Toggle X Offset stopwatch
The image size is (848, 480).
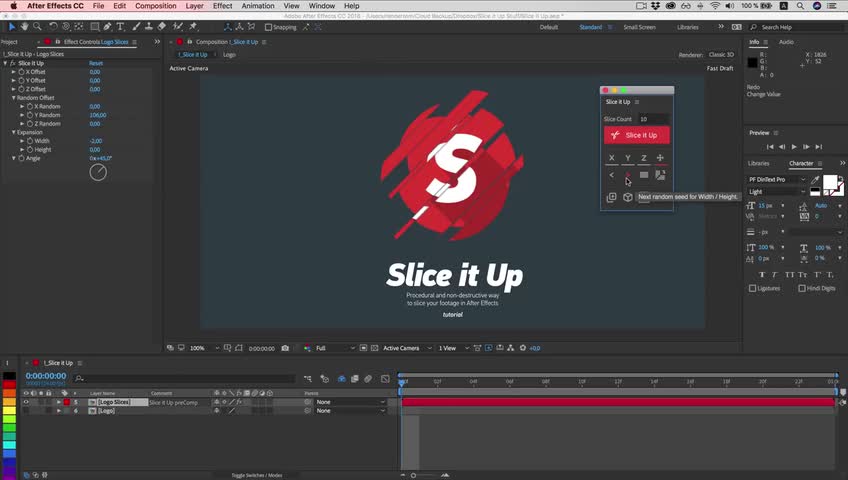(x=22, y=72)
